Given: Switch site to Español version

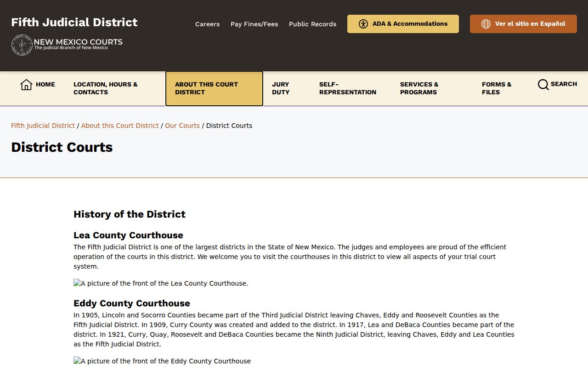Looking at the screenshot, I should 523,24.
